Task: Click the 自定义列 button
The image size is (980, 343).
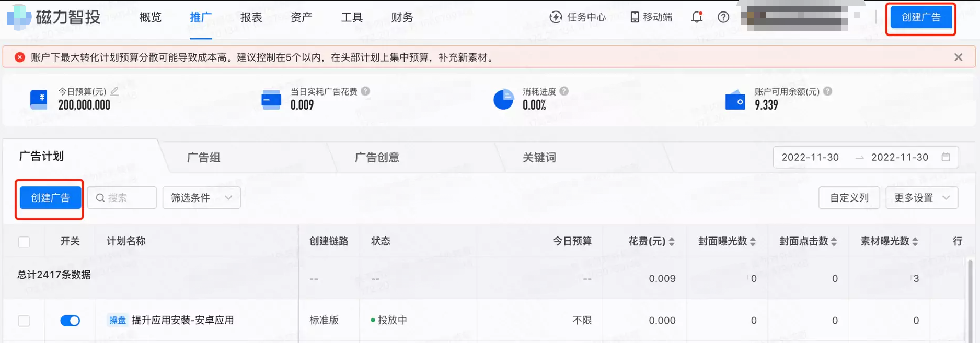Action: tap(849, 197)
